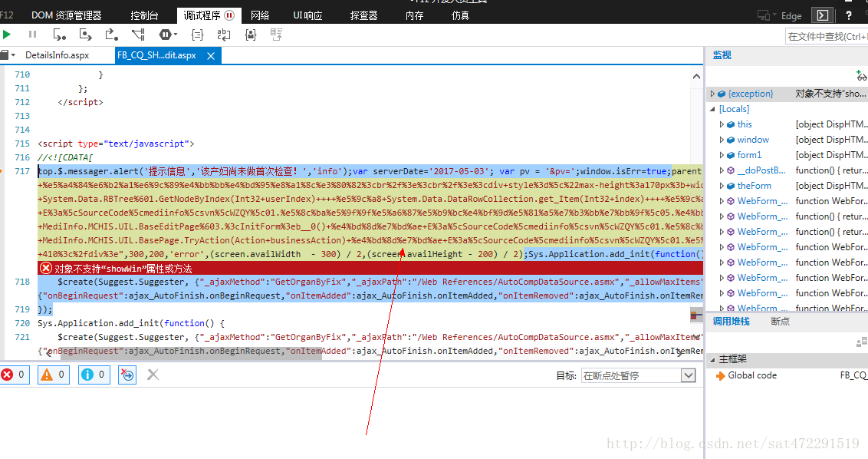Click the 监视 watches panel header

[722, 55]
